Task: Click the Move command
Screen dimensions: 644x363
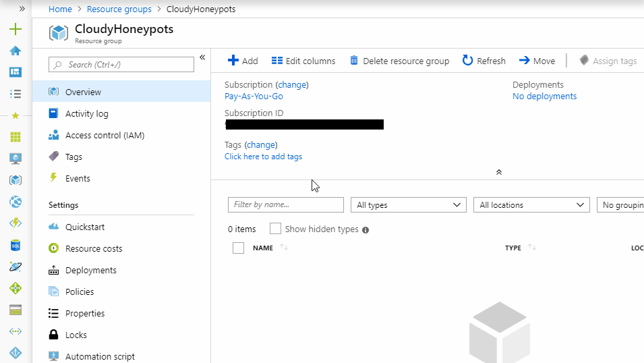Action: click(x=537, y=61)
